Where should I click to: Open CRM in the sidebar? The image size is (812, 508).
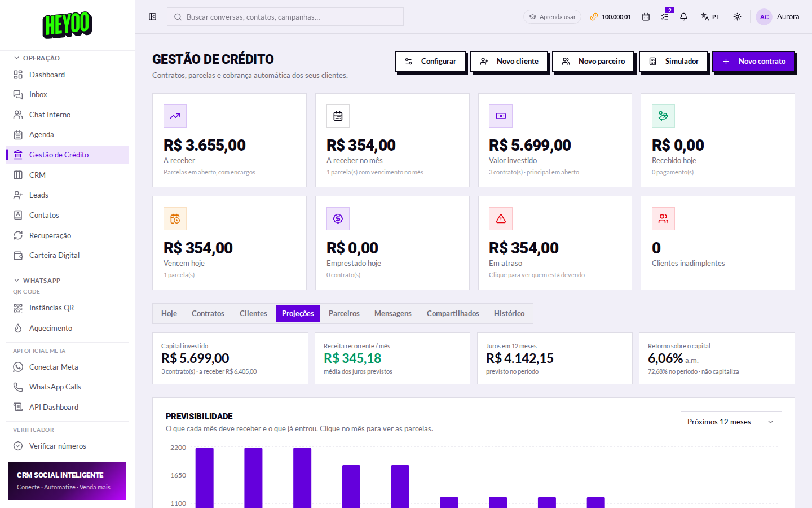[67, 175]
